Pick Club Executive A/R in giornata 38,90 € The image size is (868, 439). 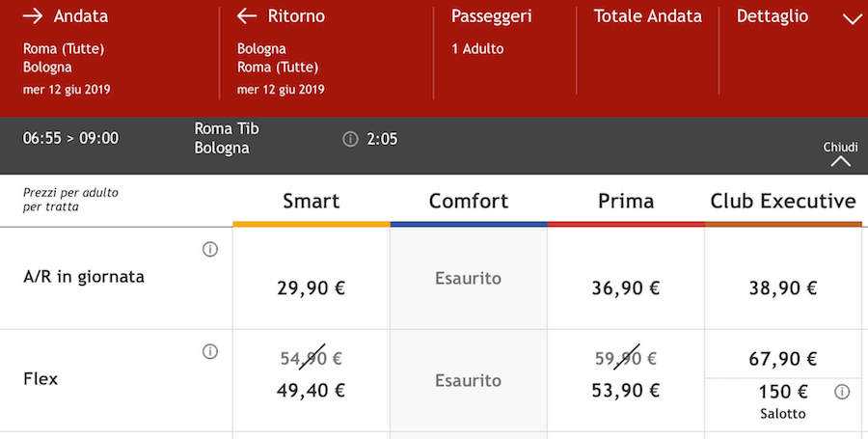click(x=783, y=288)
